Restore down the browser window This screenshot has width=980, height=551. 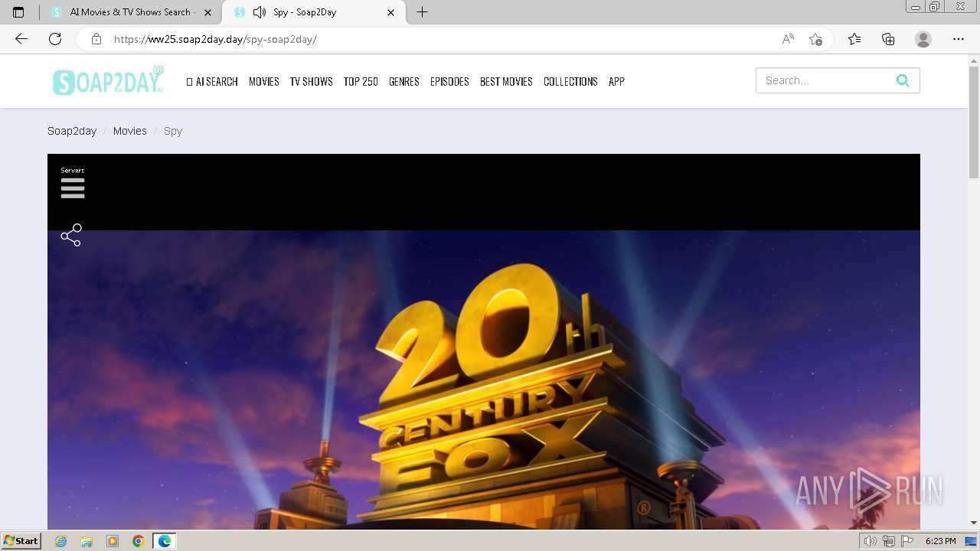click(x=934, y=7)
